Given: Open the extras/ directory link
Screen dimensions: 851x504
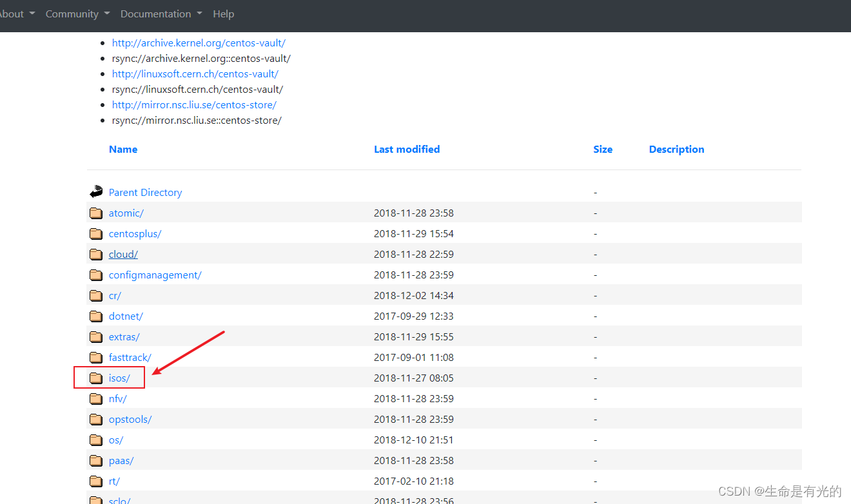Looking at the screenshot, I should (124, 336).
